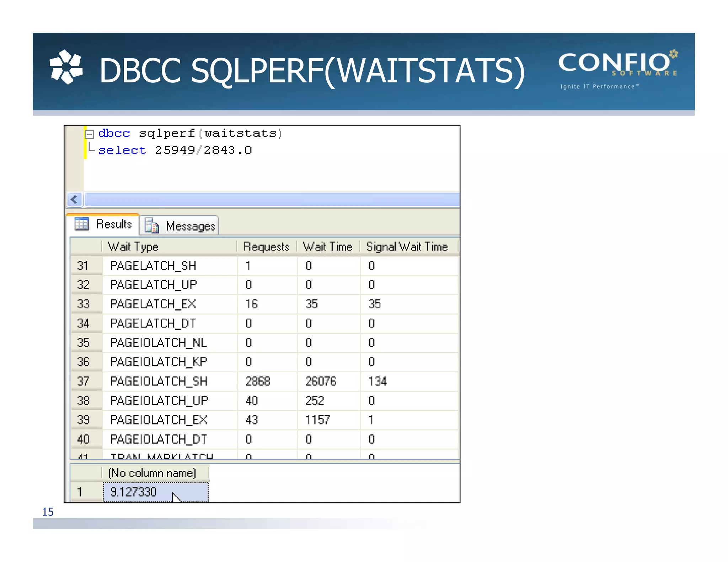The height and width of the screenshot is (562, 728).
Task: Click the pinwheel icon beside the slide title
Action: 66,67
